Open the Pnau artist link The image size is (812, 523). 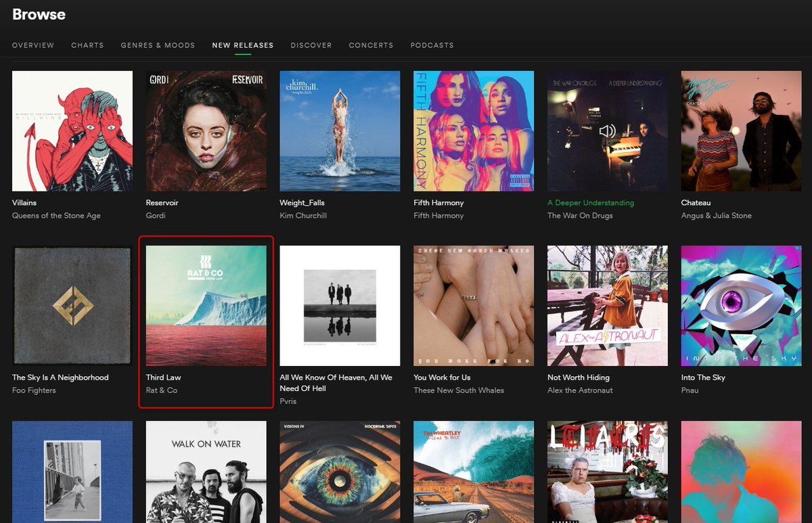(691, 390)
